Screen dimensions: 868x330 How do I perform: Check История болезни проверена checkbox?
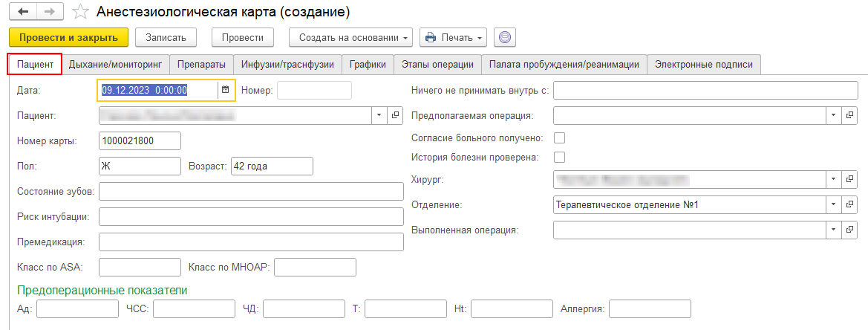click(559, 157)
